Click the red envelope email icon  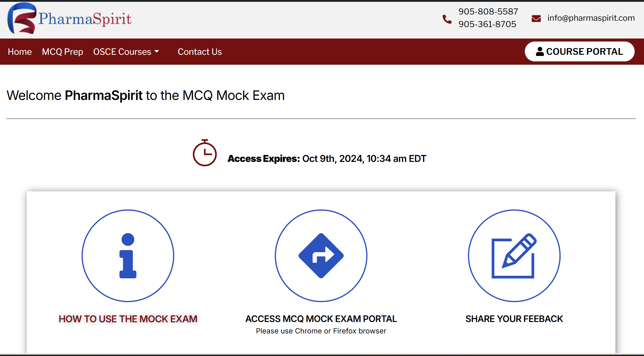[536, 19]
